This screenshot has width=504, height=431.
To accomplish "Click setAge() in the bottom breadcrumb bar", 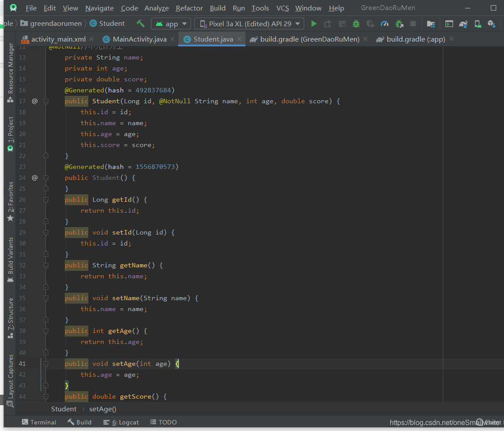I will pyautogui.click(x=102, y=409).
